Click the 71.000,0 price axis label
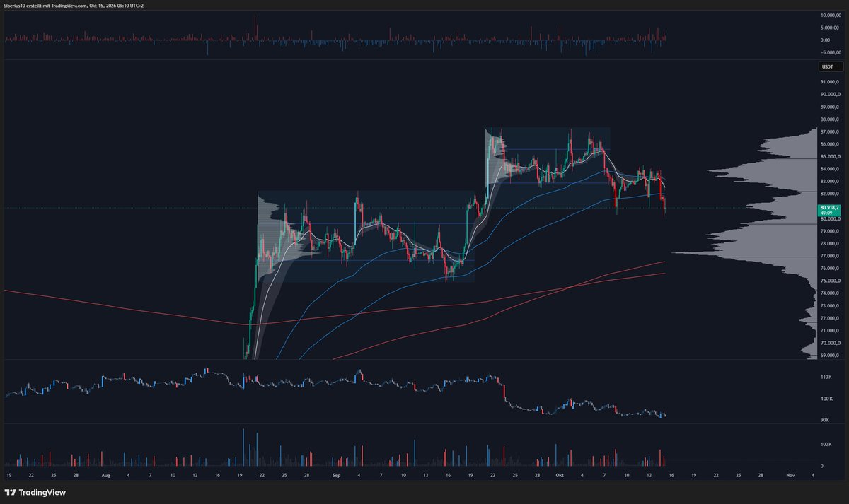849x504 pixels. coord(829,331)
